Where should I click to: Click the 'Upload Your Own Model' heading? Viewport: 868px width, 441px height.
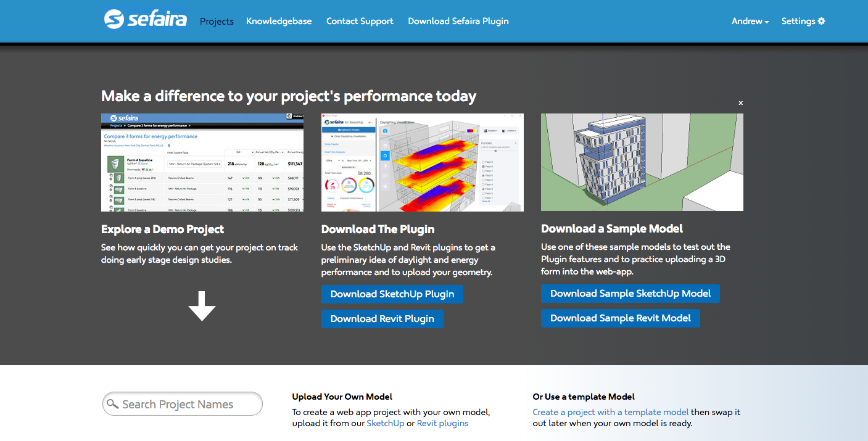342,397
